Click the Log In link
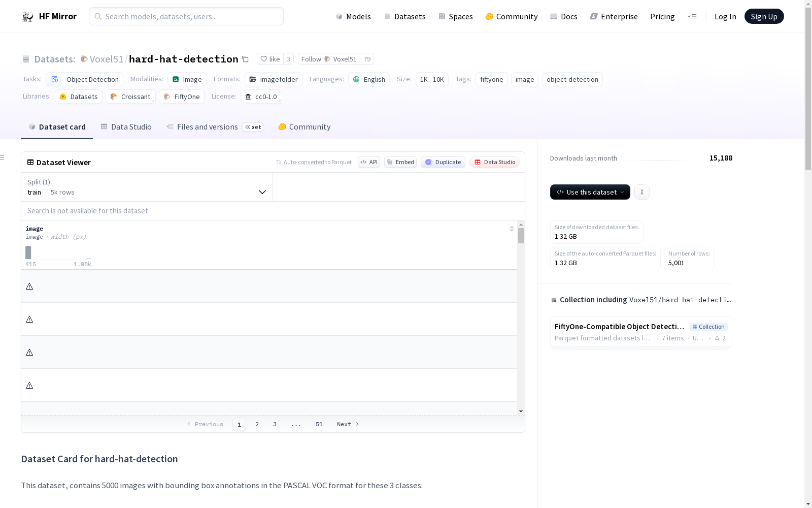The height and width of the screenshot is (508, 812). click(725, 17)
